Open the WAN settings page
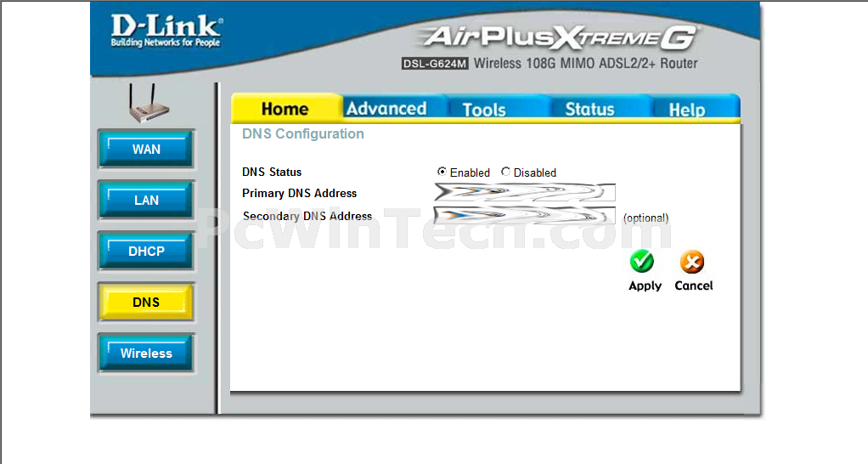Screen dimensions: 868x464 pyautogui.click(x=146, y=149)
